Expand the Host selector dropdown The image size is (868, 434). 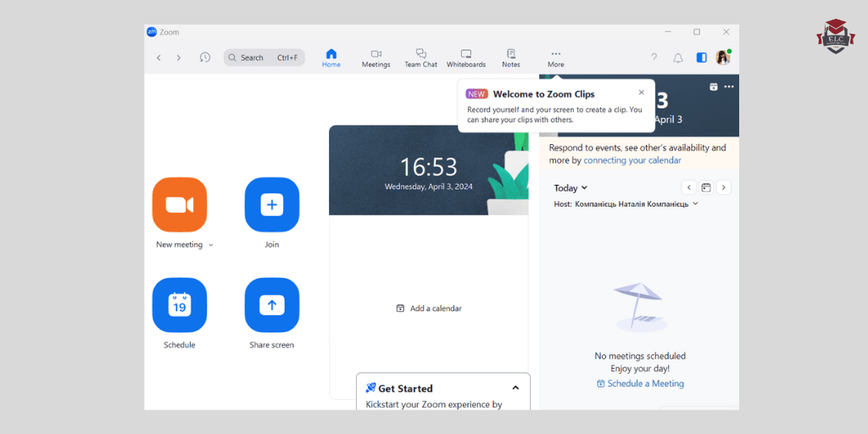(696, 203)
